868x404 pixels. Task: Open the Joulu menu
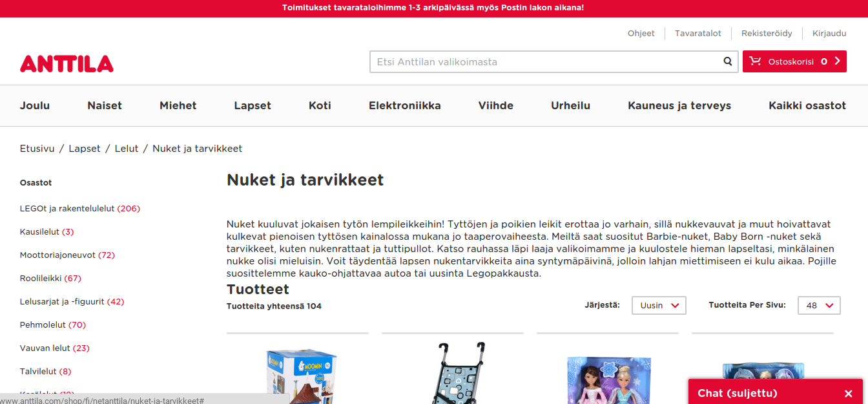(35, 105)
